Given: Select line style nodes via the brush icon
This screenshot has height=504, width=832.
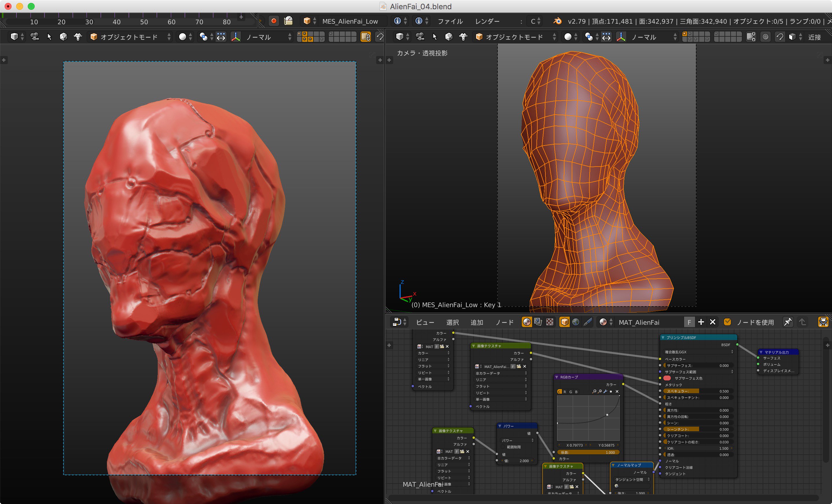Looking at the screenshot, I should (588, 322).
